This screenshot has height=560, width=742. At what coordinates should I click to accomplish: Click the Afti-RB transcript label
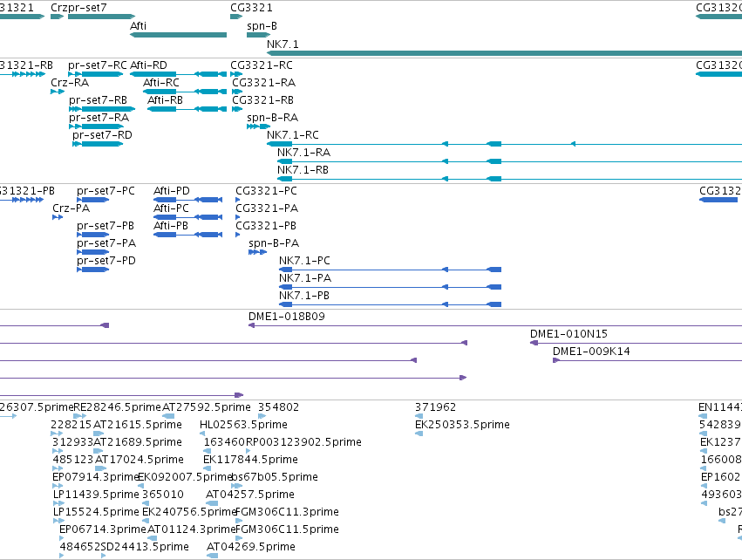[x=165, y=100]
